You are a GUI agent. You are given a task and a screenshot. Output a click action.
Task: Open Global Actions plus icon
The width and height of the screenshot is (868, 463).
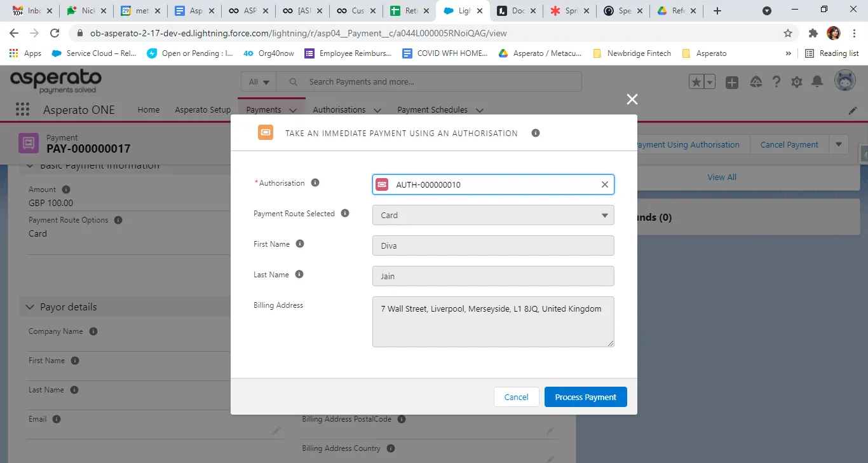click(732, 82)
